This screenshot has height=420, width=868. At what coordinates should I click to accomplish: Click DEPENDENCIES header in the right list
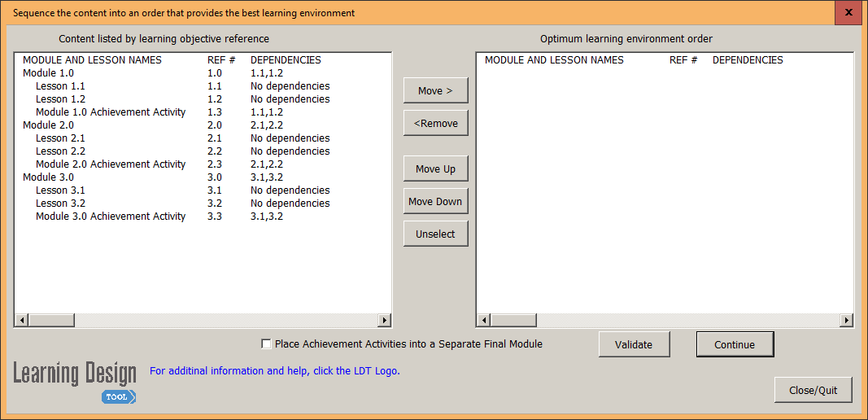748,60
